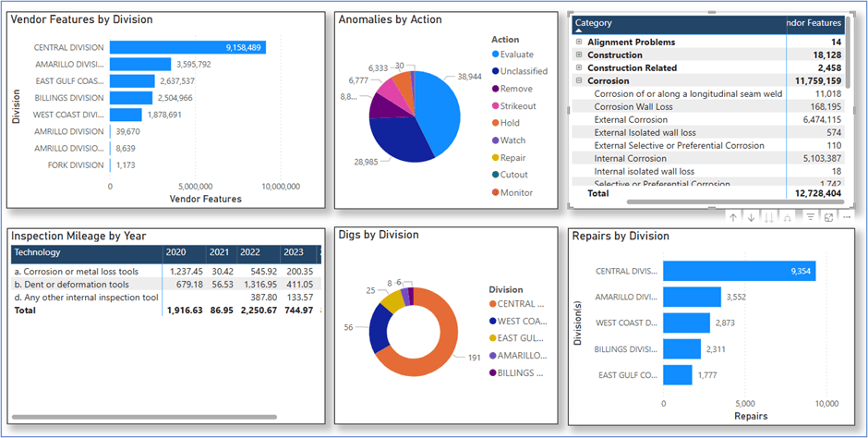
Task: Open the More options ellipsis menu
Action: click(846, 217)
